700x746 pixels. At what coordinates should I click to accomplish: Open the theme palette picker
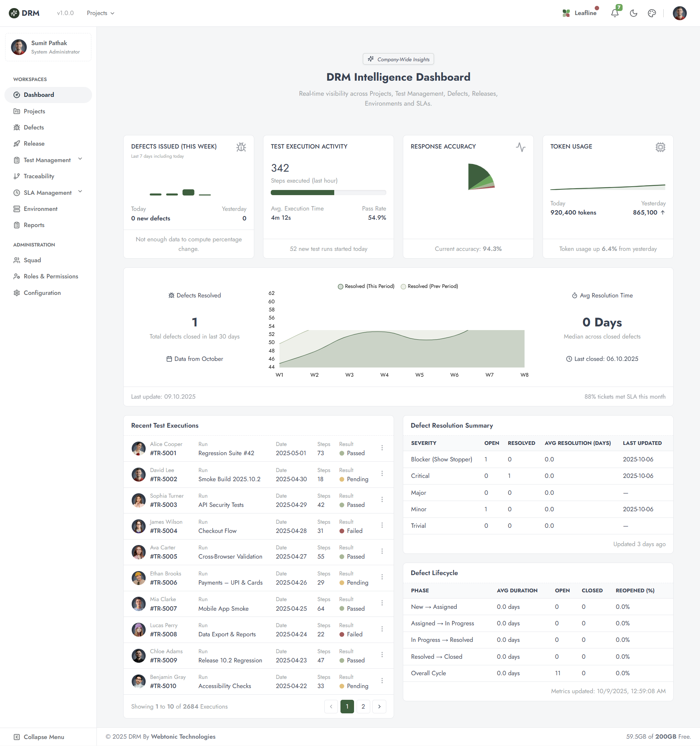click(x=652, y=13)
